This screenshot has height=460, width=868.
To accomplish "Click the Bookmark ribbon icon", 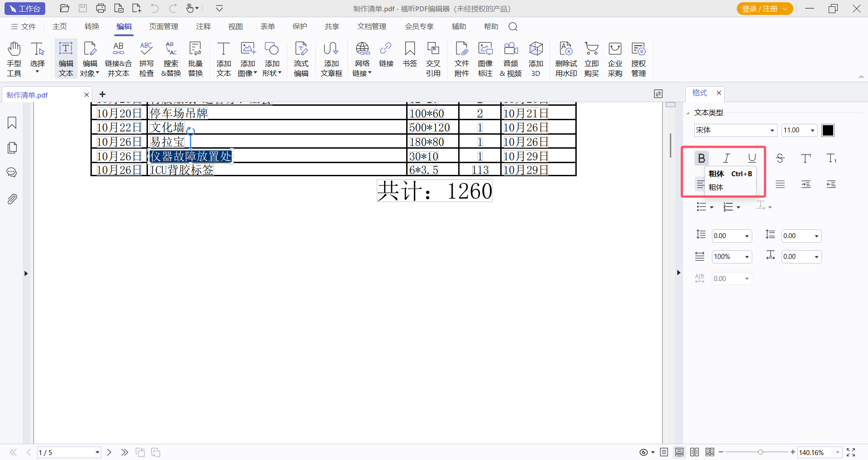I will point(409,54).
